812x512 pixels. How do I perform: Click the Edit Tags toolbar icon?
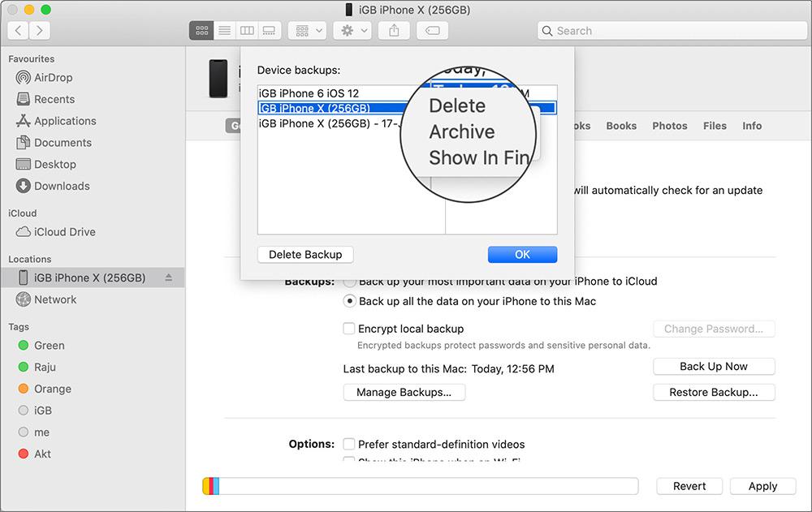(x=433, y=31)
